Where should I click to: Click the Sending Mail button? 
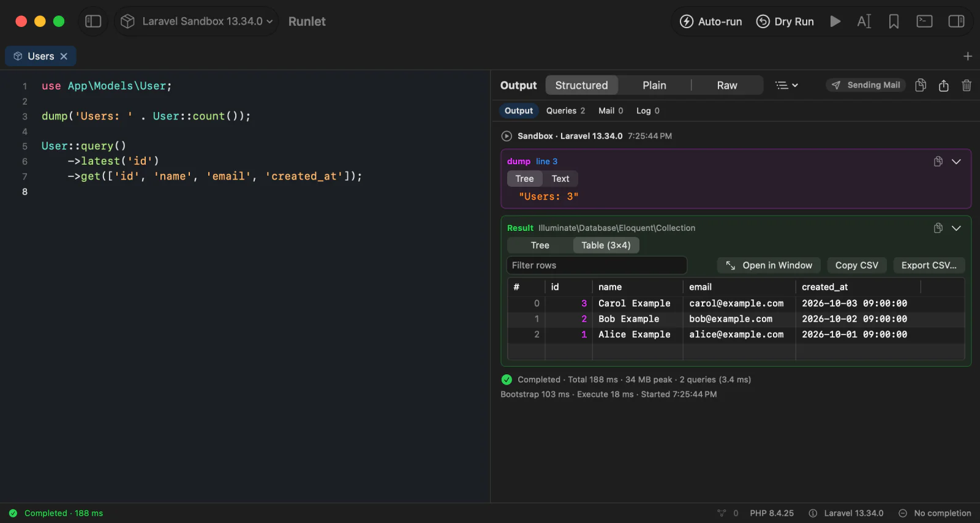pyautogui.click(x=865, y=85)
